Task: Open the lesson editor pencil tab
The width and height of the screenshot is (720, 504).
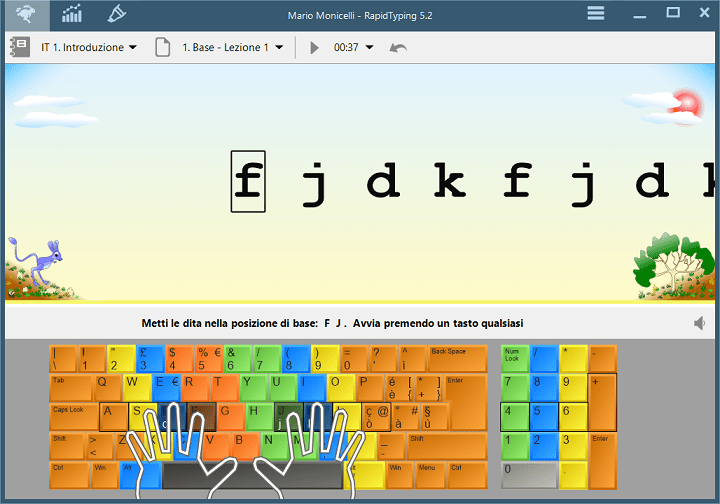Action: pyautogui.click(x=117, y=15)
